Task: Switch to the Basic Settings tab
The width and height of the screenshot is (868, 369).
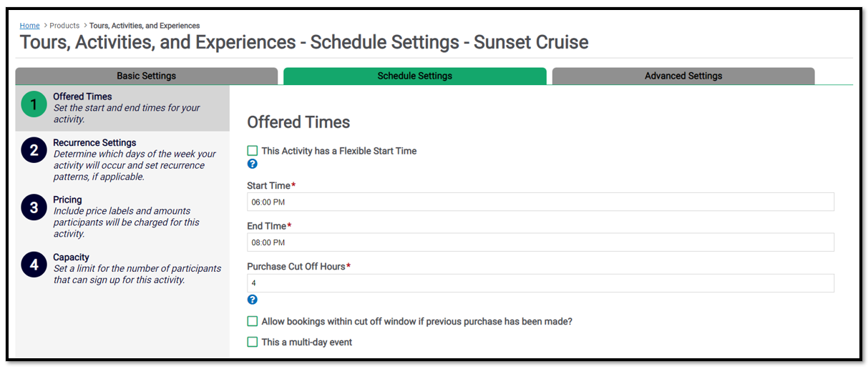Action: click(x=146, y=76)
